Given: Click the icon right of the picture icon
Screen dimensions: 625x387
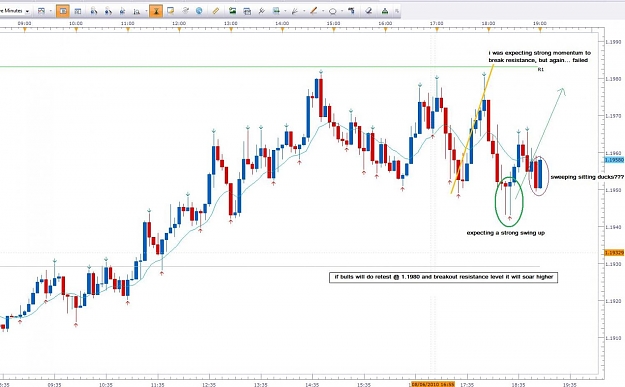Looking at the screenshot, I should (x=247, y=11).
